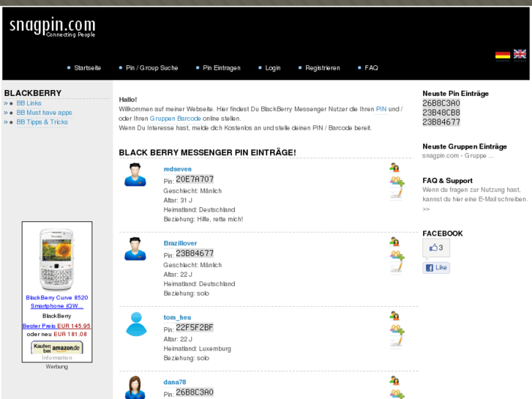Open Brazillover's avatar image
This screenshot has width=532, height=399.
pyautogui.click(x=135, y=249)
